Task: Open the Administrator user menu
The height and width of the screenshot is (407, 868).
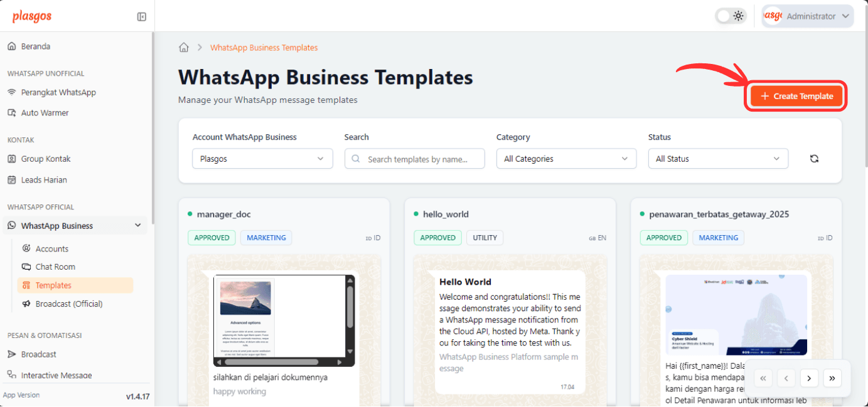Action: pos(808,16)
